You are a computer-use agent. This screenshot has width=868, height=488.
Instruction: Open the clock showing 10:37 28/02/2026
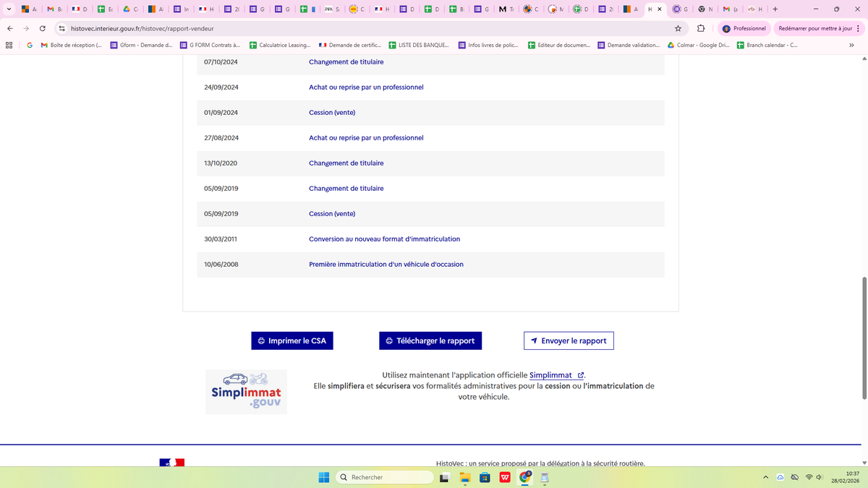[x=846, y=477]
